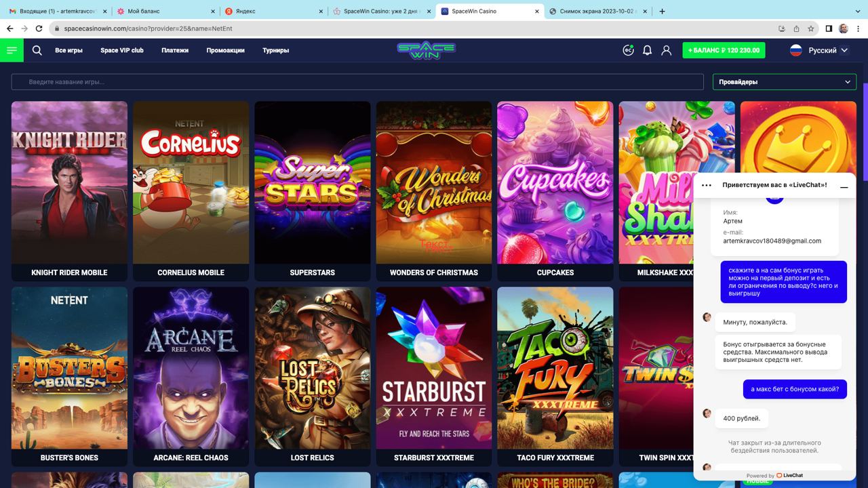Open LiveChat three-dots options menu

click(706, 185)
